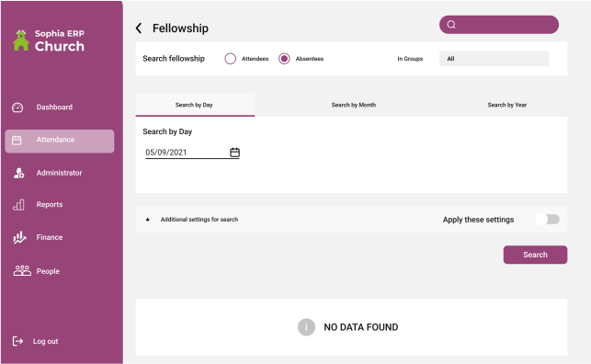The image size is (591, 364).
Task: Click the Dashboard gauge icon
Action: point(17,108)
